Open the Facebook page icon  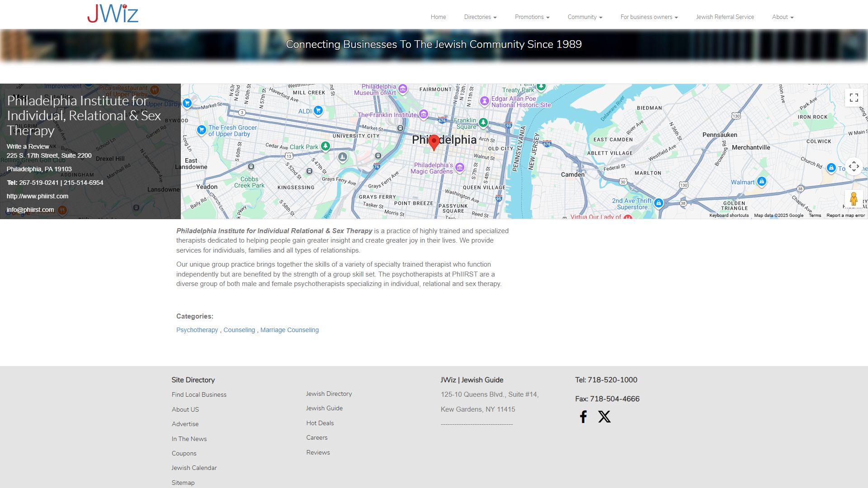click(x=583, y=417)
